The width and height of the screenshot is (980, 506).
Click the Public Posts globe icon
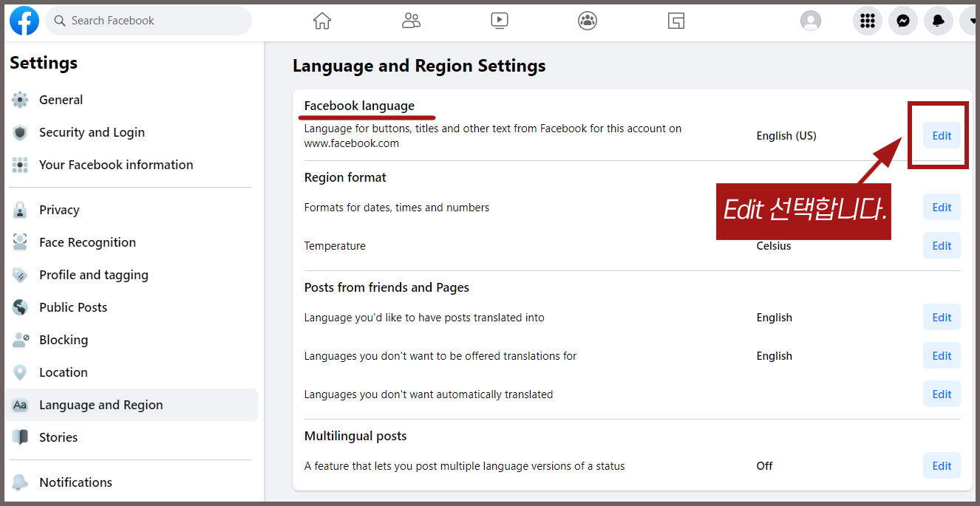pyautogui.click(x=20, y=307)
